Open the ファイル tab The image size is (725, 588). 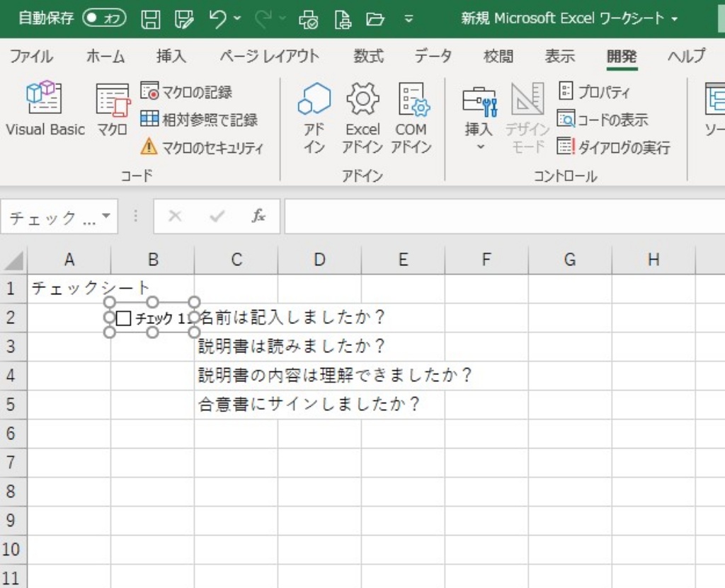pos(31,57)
